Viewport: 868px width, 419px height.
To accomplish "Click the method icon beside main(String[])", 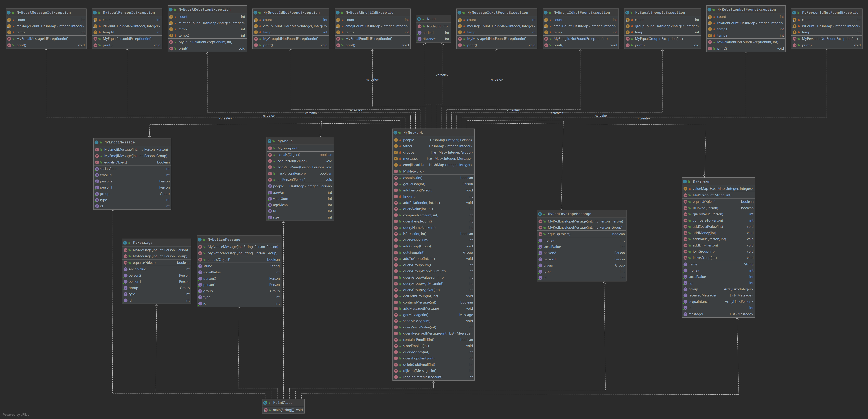I will (266, 410).
